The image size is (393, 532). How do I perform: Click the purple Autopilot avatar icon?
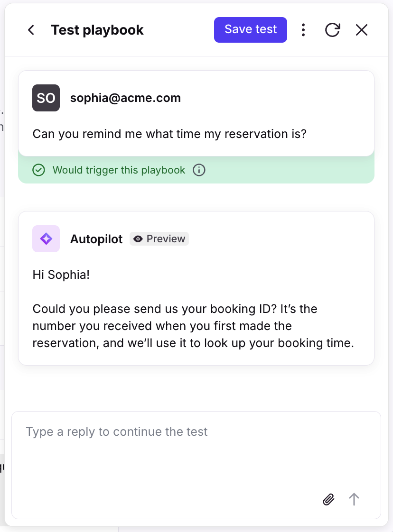click(46, 239)
